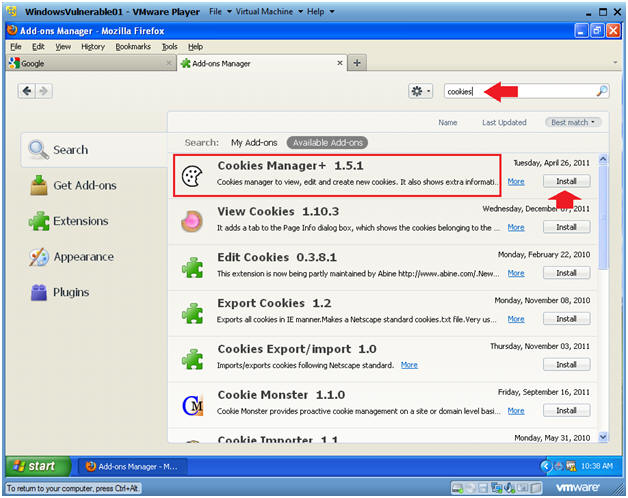Open Firefox View menu
This screenshot has width=628, height=498.
[63, 47]
